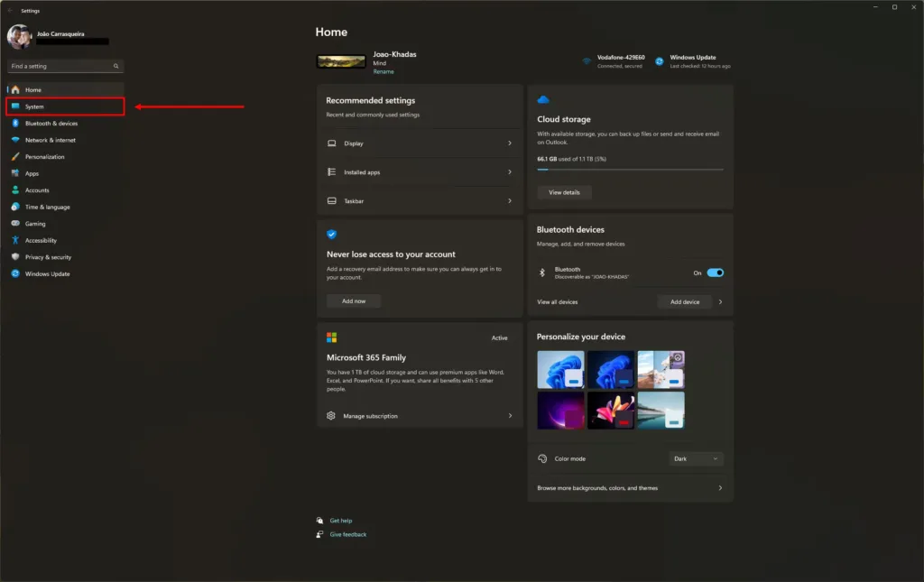Click the View details button
The image size is (924, 582).
pos(564,192)
